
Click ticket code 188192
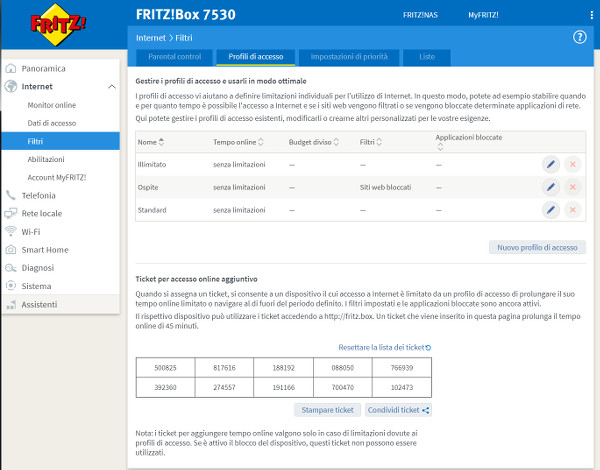click(284, 368)
